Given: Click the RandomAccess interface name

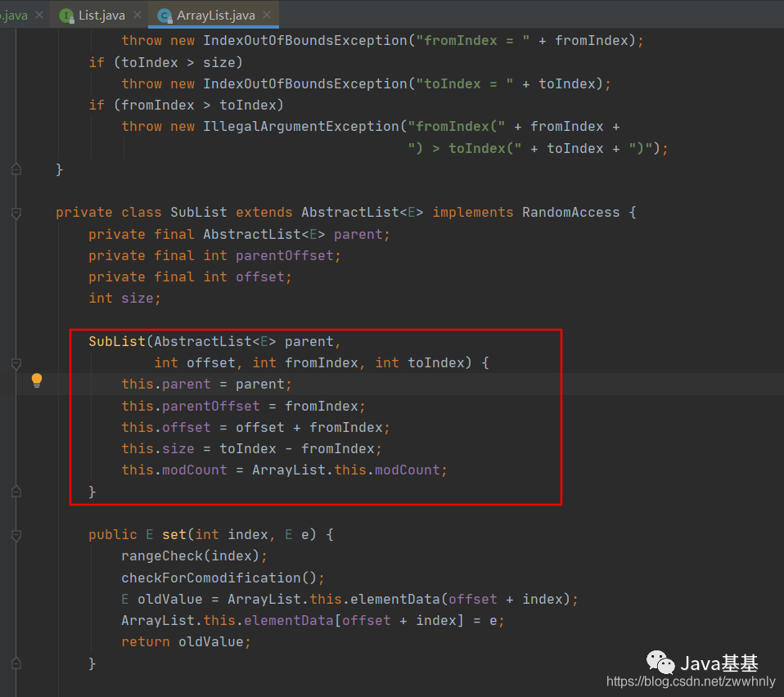Looking at the screenshot, I should tap(571, 213).
